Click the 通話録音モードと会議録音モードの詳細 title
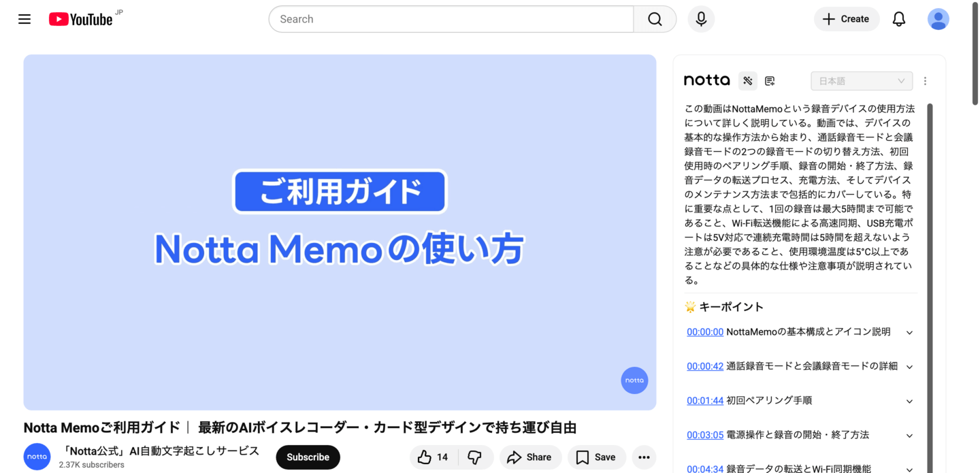The width and height of the screenshot is (980, 473). [x=812, y=366]
